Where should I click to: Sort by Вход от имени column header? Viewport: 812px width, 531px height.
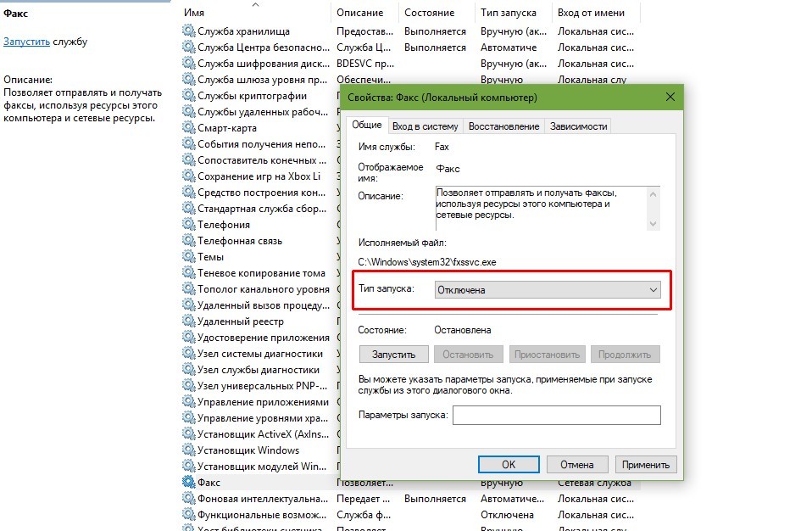[596, 13]
